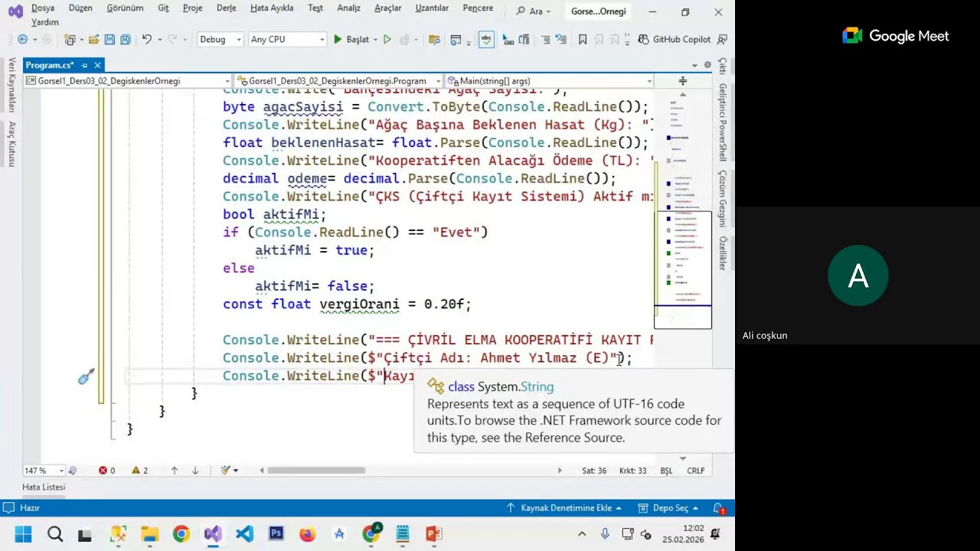
Task: Open the Veri Kaynakları side tab
Action: pyautogui.click(x=11, y=85)
